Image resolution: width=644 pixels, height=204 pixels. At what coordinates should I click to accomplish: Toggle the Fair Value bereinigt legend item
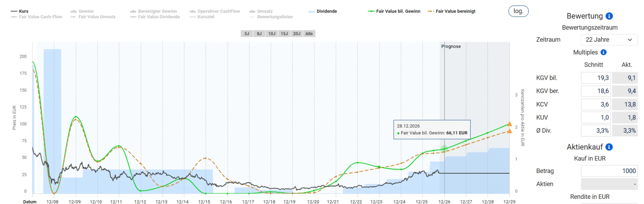(x=451, y=11)
